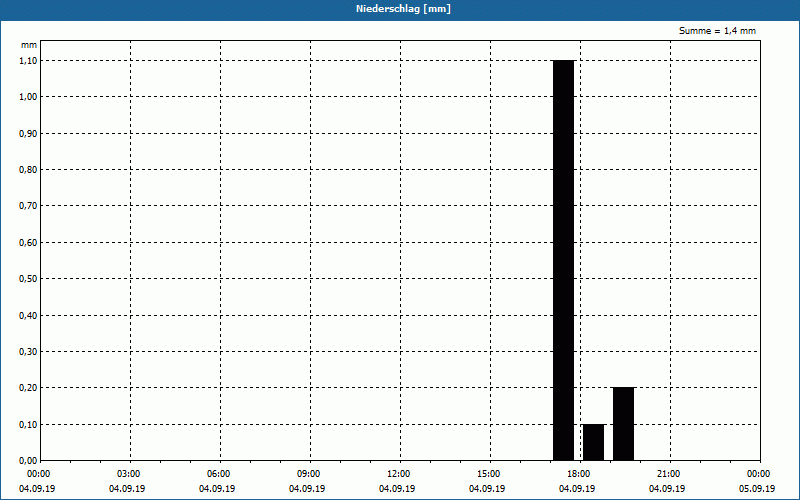
Task: Click the 04.09.19 date under 18:00
Action: click(577, 488)
